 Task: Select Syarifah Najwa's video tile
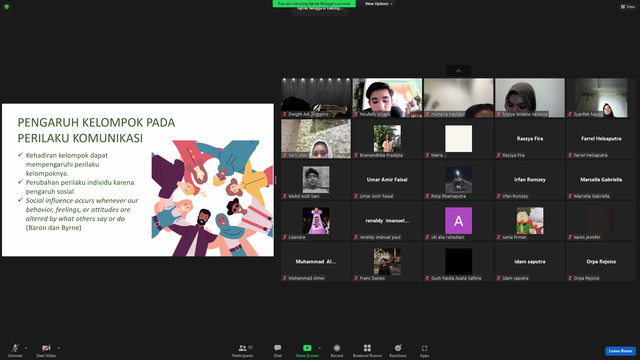(x=601, y=98)
